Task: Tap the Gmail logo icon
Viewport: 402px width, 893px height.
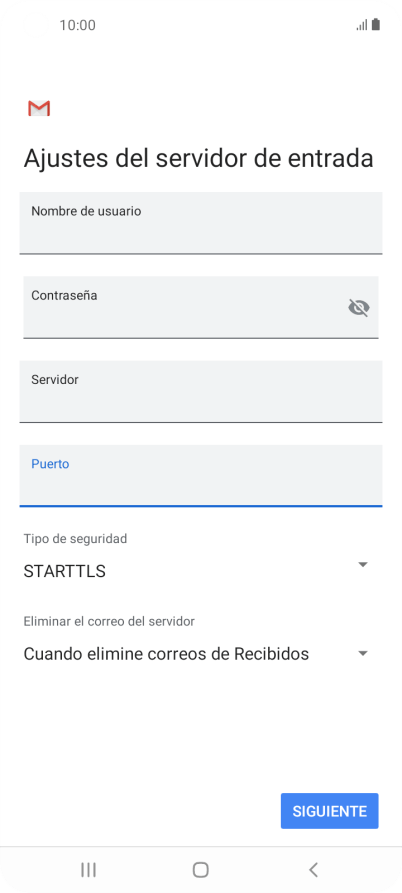Action: point(39,108)
